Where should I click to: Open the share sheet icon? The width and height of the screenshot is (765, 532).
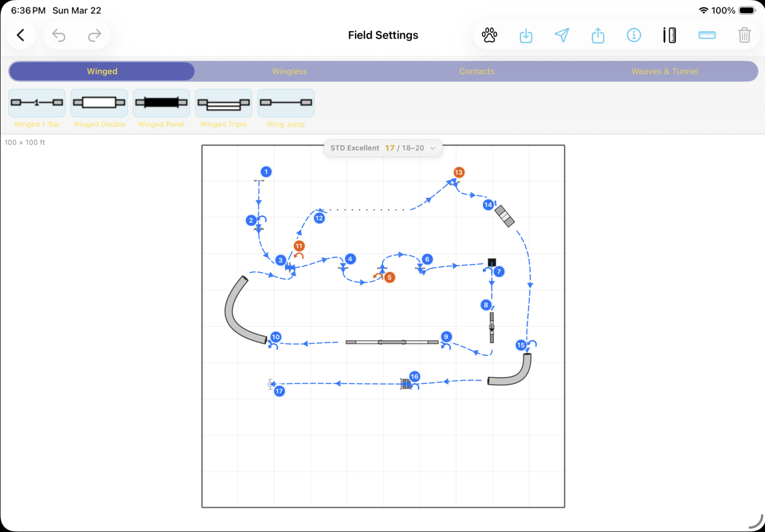coord(598,35)
